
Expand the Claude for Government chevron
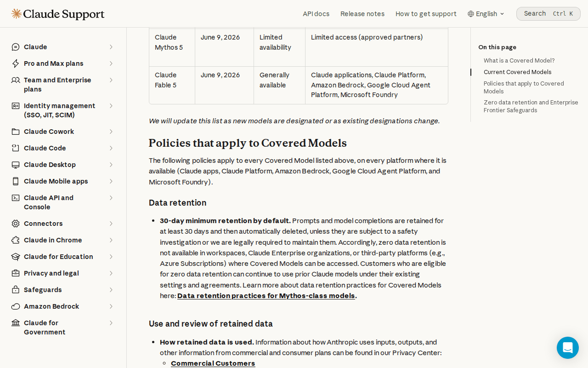click(x=111, y=323)
